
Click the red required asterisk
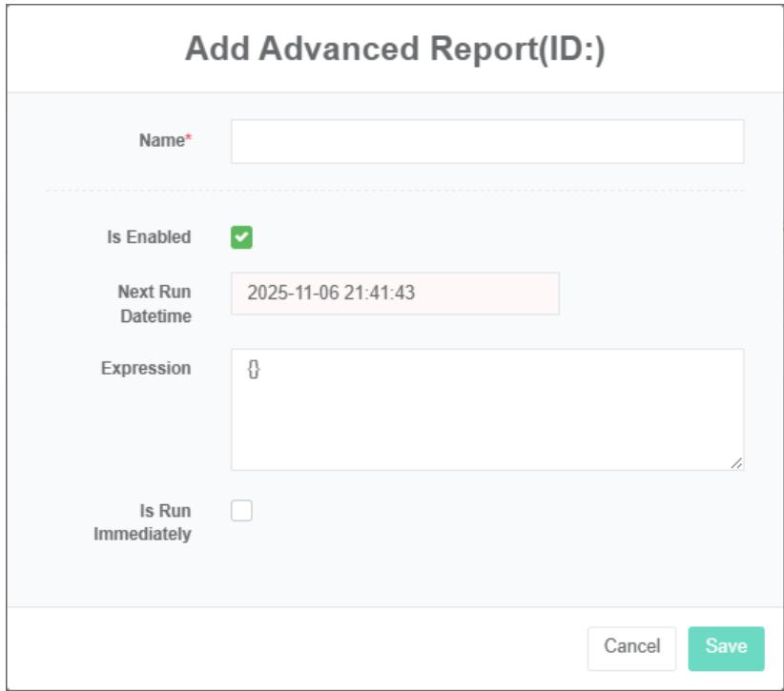189,140
